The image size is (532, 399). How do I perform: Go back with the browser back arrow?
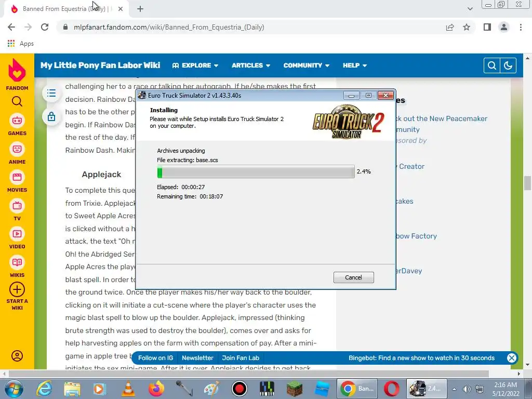11,27
